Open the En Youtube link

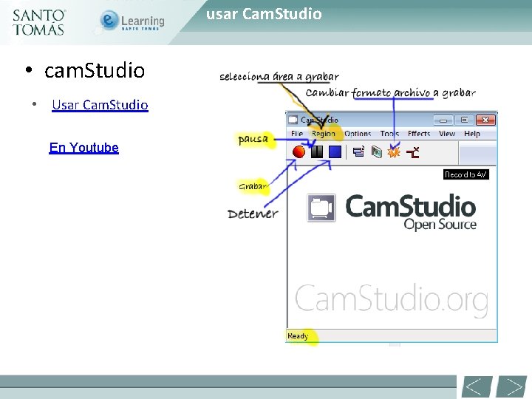83,148
